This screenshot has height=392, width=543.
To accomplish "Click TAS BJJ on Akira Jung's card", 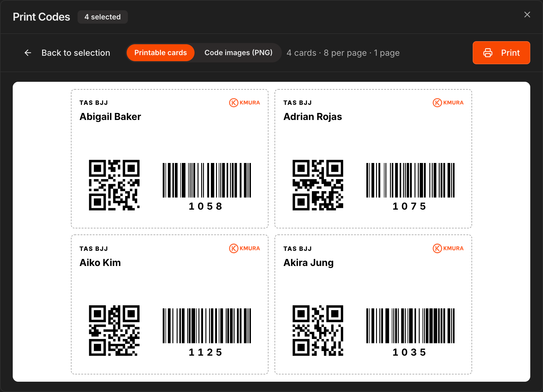I will point(298,249).
